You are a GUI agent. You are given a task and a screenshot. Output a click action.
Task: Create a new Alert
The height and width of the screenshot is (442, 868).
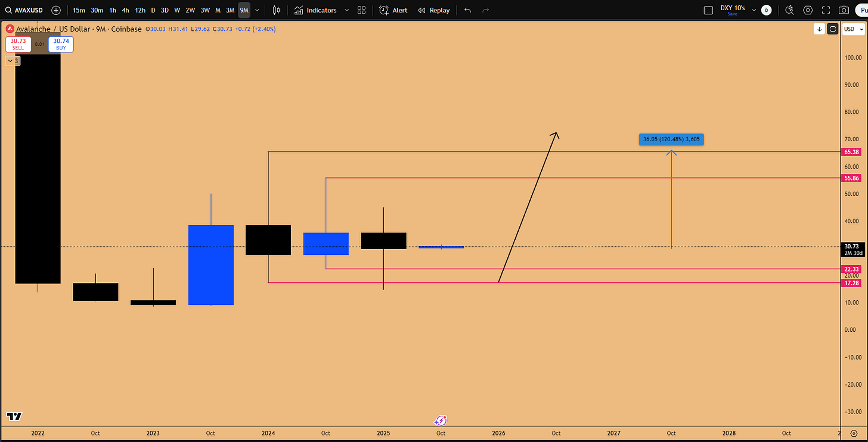pyautogui.click(x=393, y=10)
